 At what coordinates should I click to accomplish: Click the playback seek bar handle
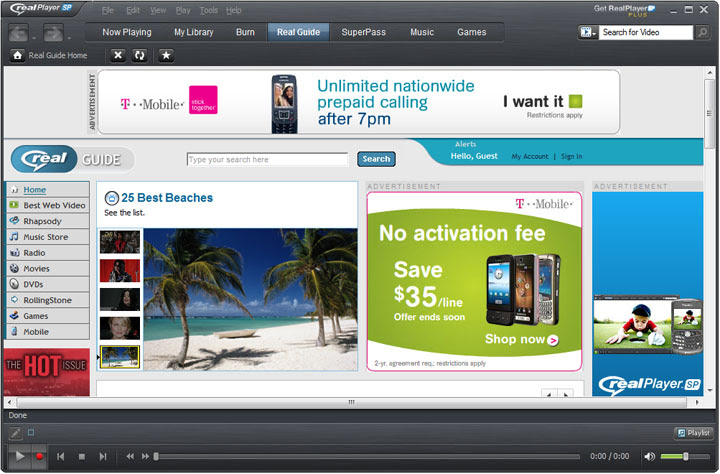[x=157, y=457]
